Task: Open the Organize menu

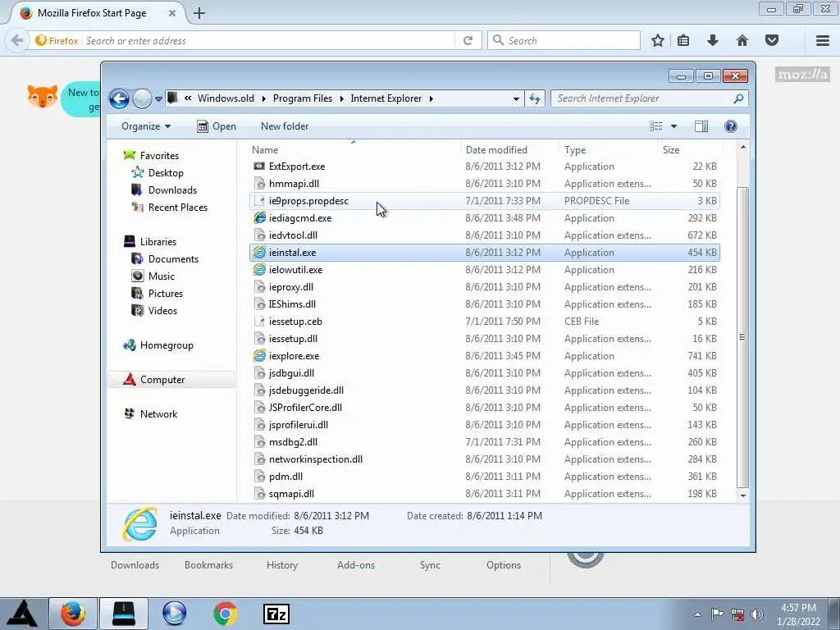Action: pos(146,126)
